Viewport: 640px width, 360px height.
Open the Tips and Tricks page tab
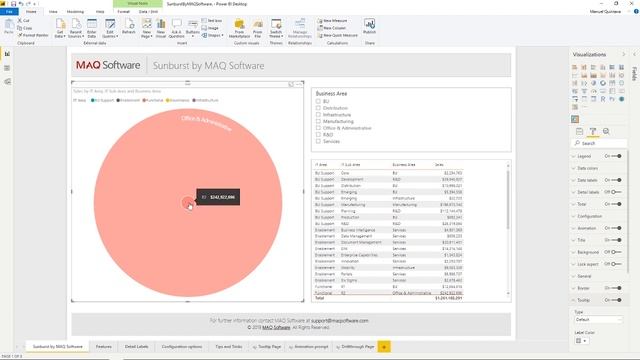click(x=229, y=347)
